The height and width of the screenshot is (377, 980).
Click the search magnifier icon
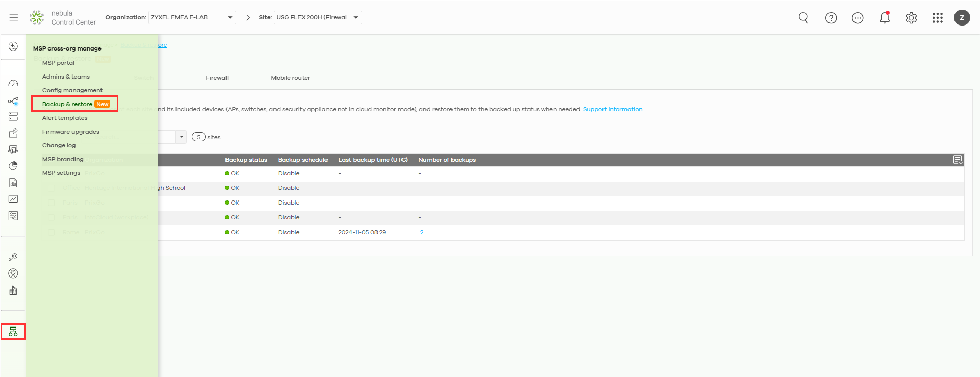pos(803,18)
